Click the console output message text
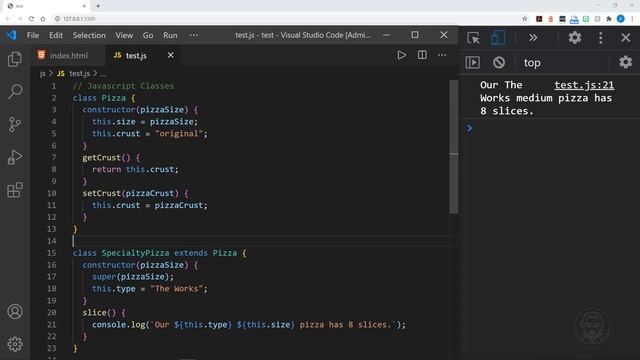This screenshot has width=640, height=360. point(546,98)
